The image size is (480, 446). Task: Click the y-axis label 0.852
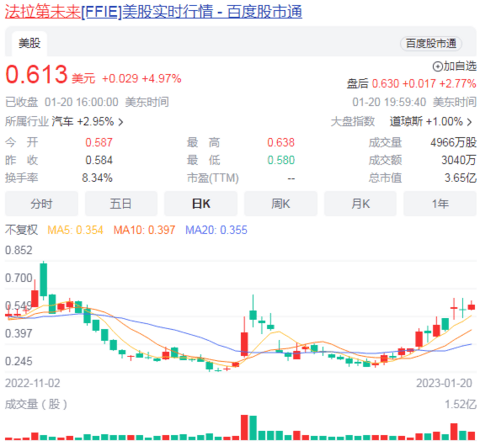tap(19, 250)
